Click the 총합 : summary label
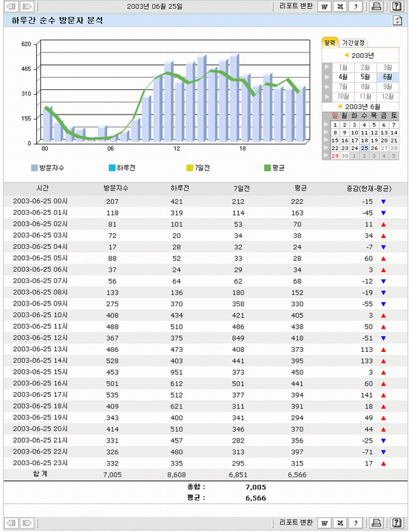This screenshot has height=532, width=409. point(196,487)
